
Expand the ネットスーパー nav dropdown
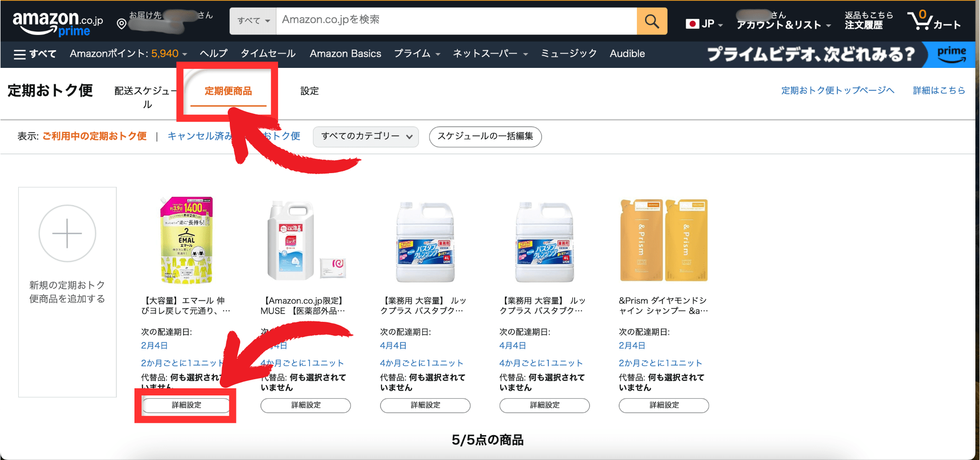490,54
